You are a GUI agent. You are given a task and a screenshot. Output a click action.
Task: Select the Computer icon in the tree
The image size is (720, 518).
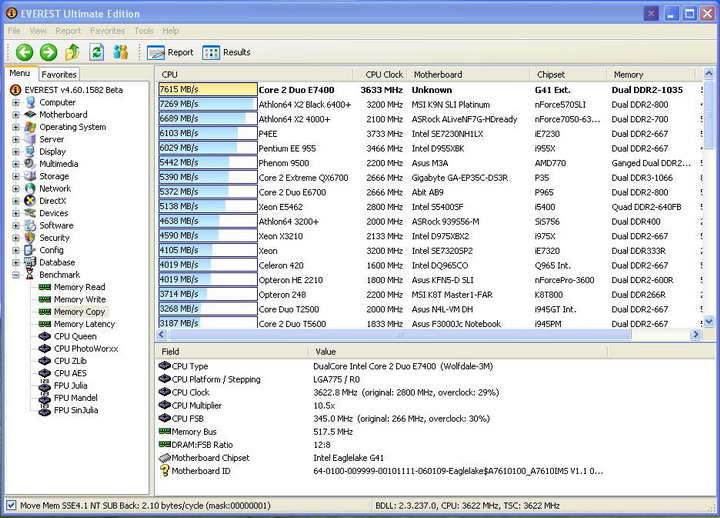pos(30,102)
